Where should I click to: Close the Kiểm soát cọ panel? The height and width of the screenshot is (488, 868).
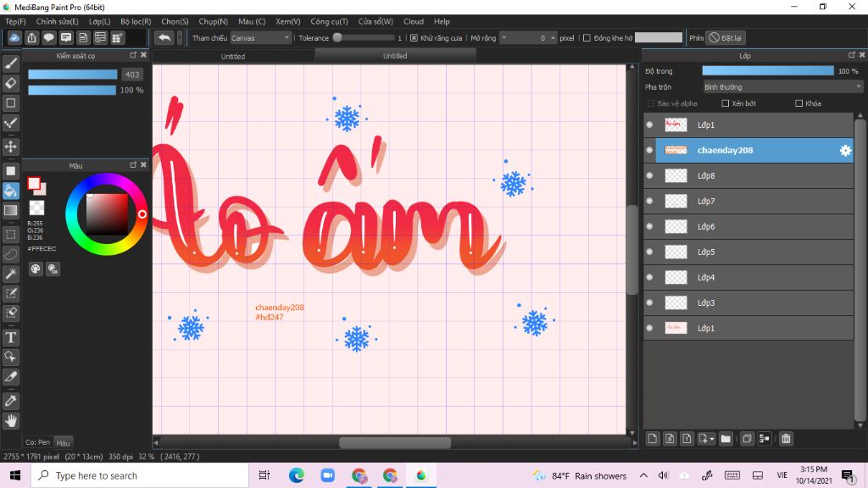(x=144, y=55)
